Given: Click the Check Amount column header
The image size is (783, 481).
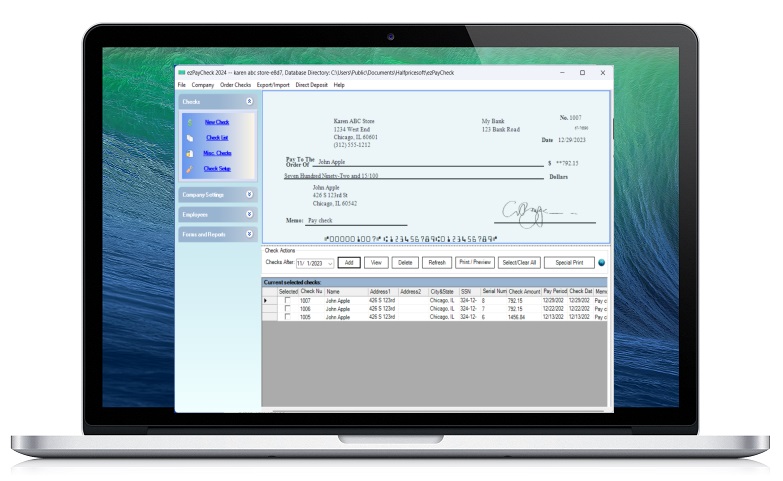Looking at the screenshot, I should (x=524, y=291).
